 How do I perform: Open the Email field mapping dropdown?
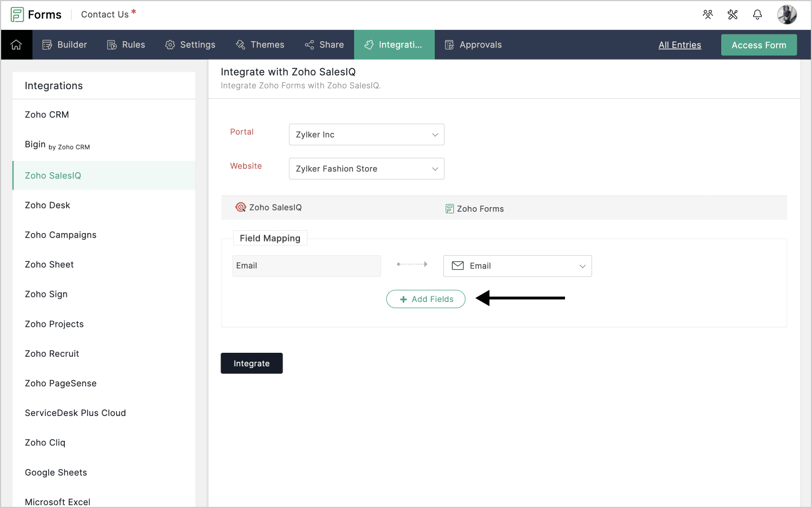(518, 266)
